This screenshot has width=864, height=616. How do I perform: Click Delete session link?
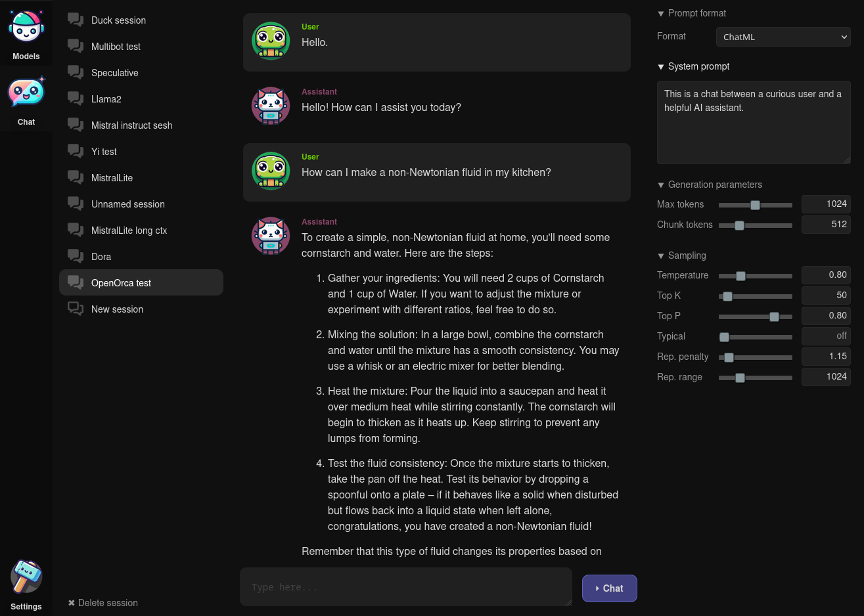coord(108,603)
